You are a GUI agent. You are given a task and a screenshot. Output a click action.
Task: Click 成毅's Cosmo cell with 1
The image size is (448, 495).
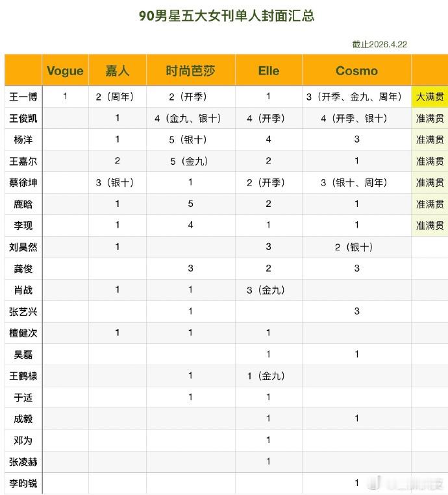click(x=356, y=418)
